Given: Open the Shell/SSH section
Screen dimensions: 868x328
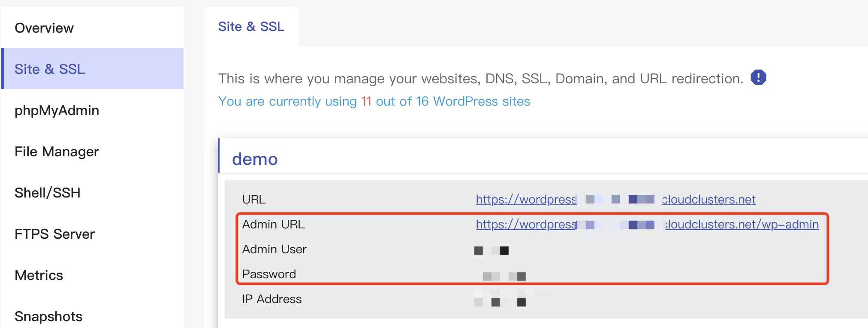Looking at the screenshot, I should (x=48, y=193).
